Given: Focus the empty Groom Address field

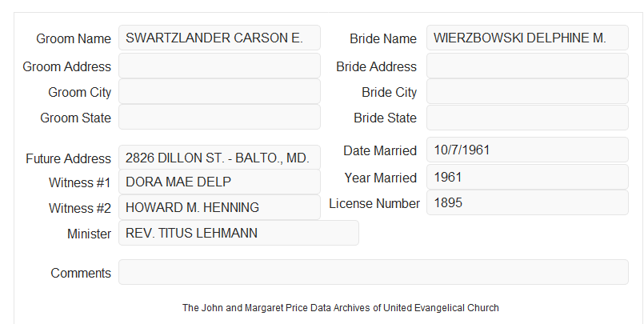Looking at the screenshot, I should tap(219, 66).
